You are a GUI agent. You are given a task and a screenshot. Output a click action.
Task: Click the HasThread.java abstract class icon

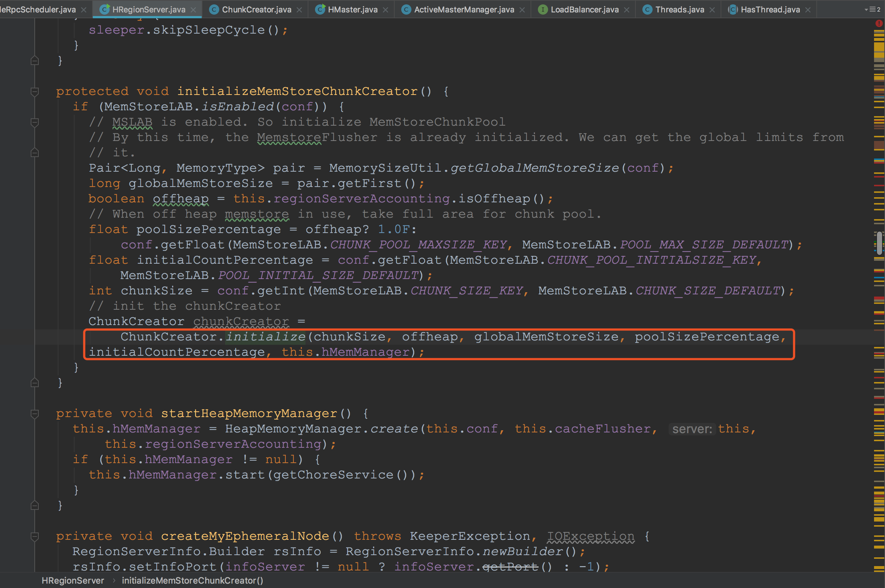click(x=733, y=9)
